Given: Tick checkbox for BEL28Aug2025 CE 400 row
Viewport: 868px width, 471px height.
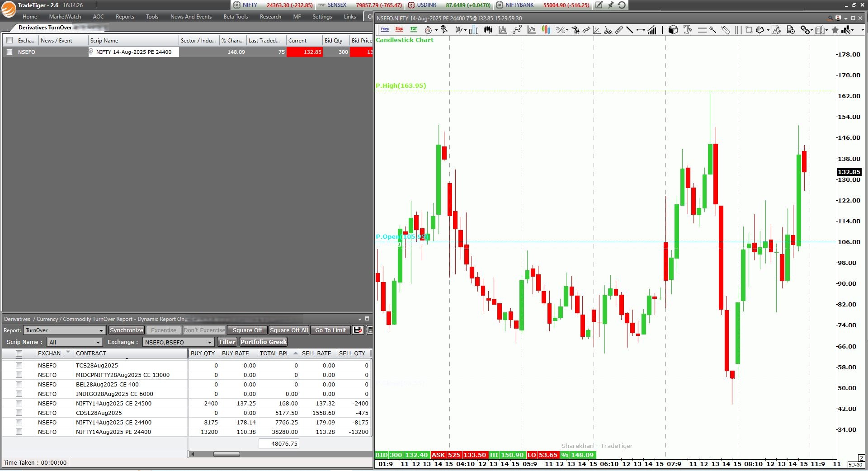Looking at the screenshot, I should point(19,384).
